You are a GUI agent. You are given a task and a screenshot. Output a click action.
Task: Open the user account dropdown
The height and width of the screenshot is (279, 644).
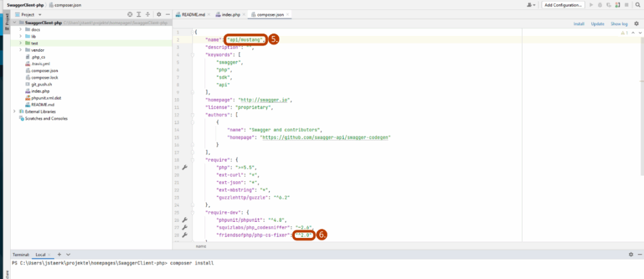[531, 5]
